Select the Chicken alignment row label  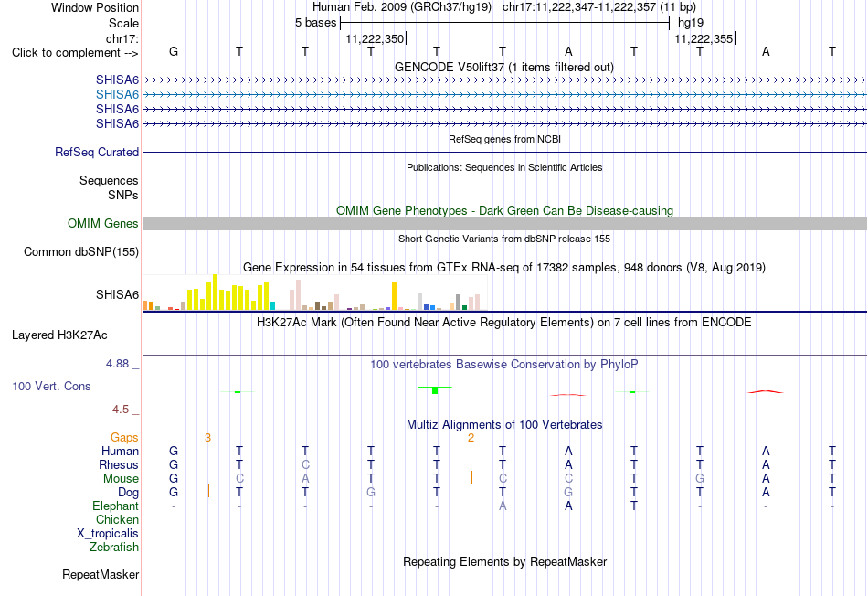click(117, 519)
